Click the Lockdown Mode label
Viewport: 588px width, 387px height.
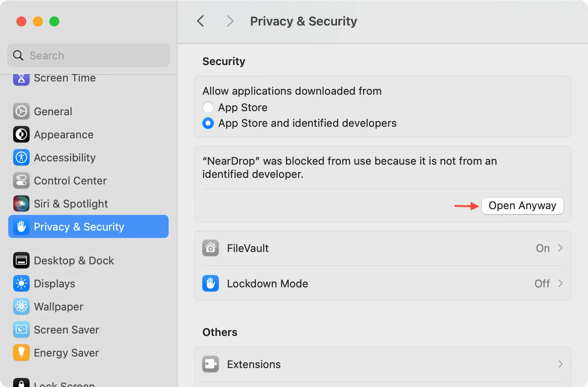click(x=267, y=284)
